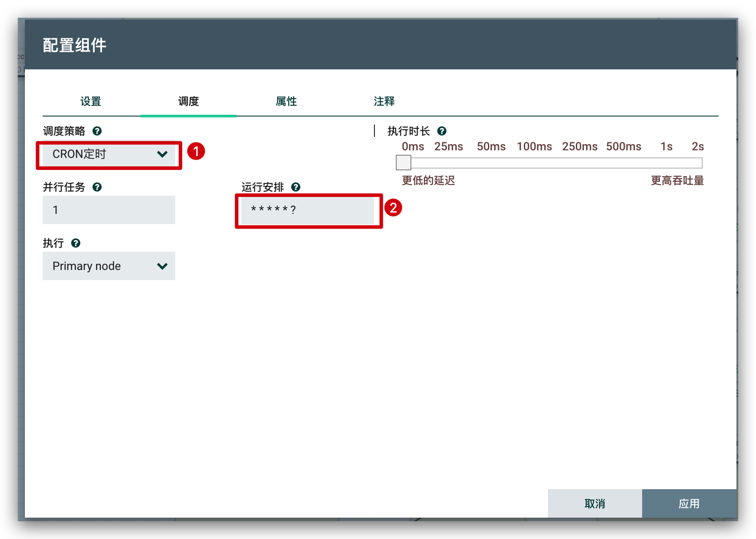Click the help icon beside 调度策略

pos(97,131)
